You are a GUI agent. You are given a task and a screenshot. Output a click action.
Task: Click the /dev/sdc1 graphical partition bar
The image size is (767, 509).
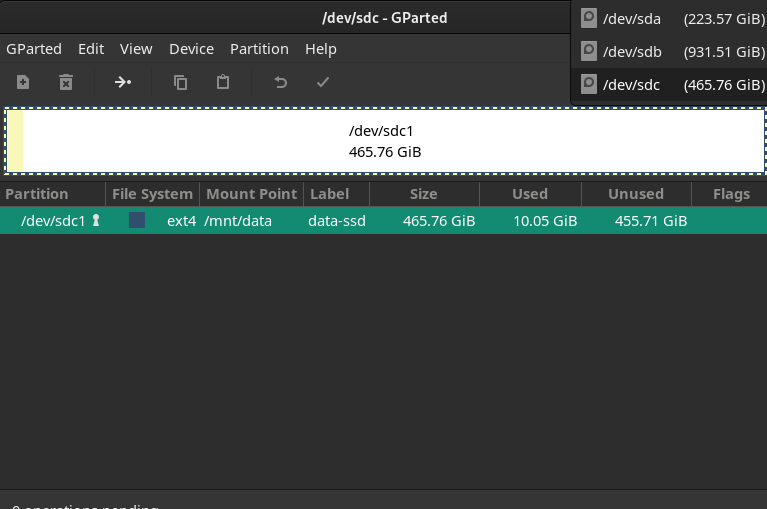click(385, 141)
